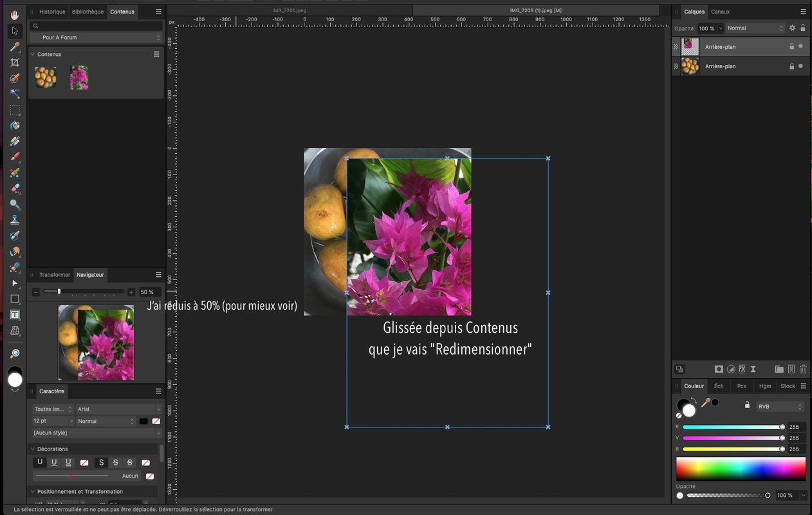Collapse the Contenus subcategory section
The width and height of the screenshot is (812, 515).
coord(33,54)
